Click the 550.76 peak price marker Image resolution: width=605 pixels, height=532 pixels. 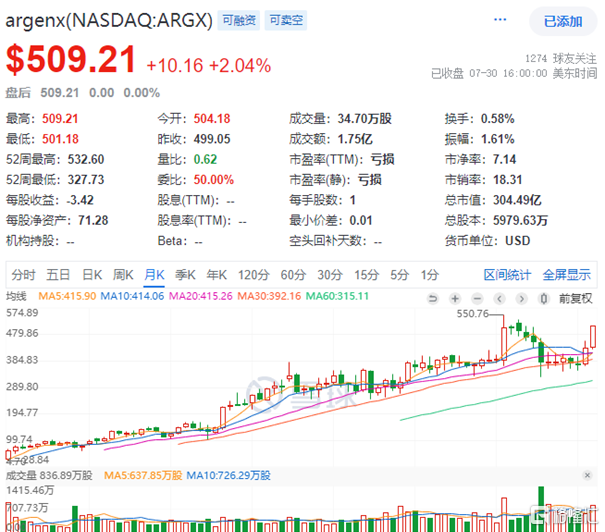tap(473, 314)
